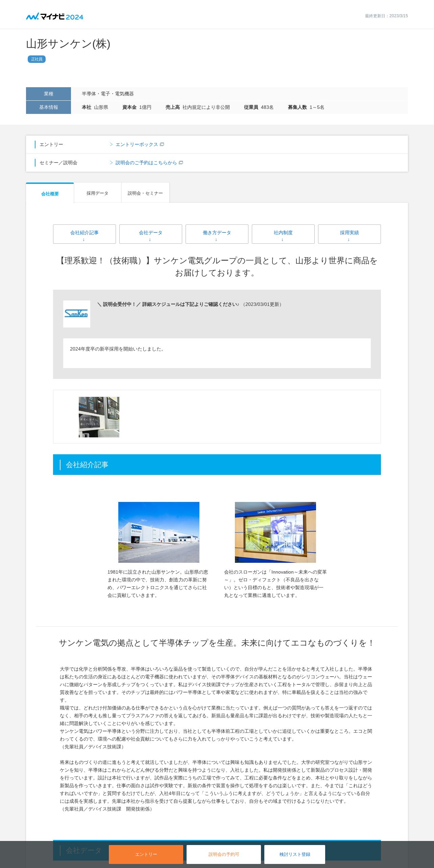Click the マイナビ2024 logo
Viewport: 434px width, 868px height.
coord(55,17)
